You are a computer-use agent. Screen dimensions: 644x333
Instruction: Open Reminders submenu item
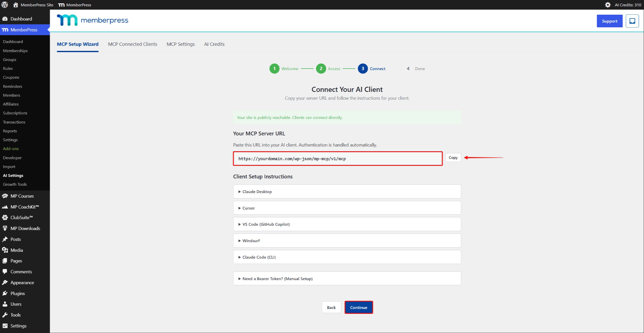(x=12, y=86)
